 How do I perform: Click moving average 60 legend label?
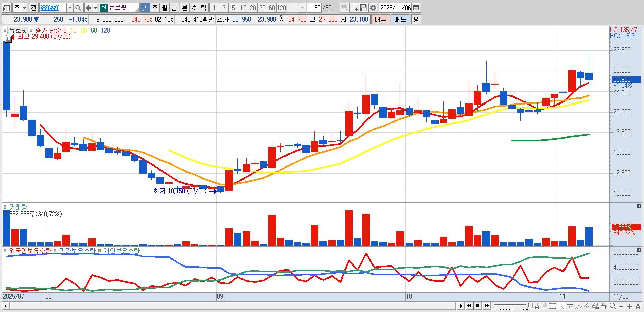coord(94,30)
